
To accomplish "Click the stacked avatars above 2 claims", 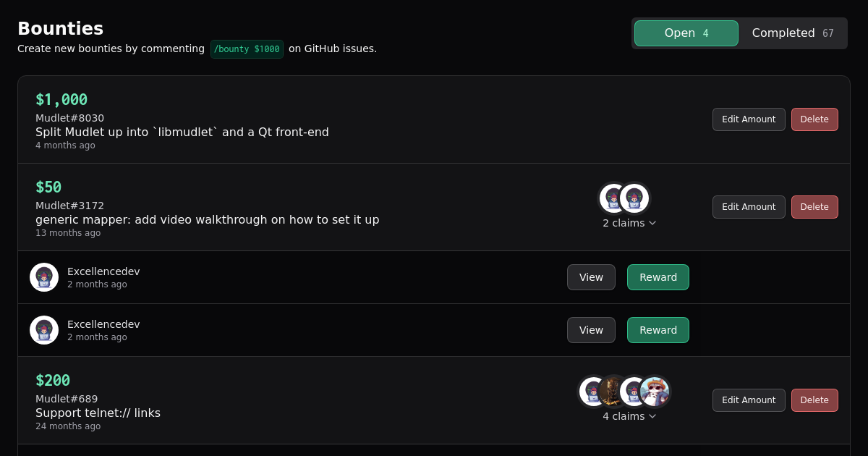I will click(x=624, y=198).
